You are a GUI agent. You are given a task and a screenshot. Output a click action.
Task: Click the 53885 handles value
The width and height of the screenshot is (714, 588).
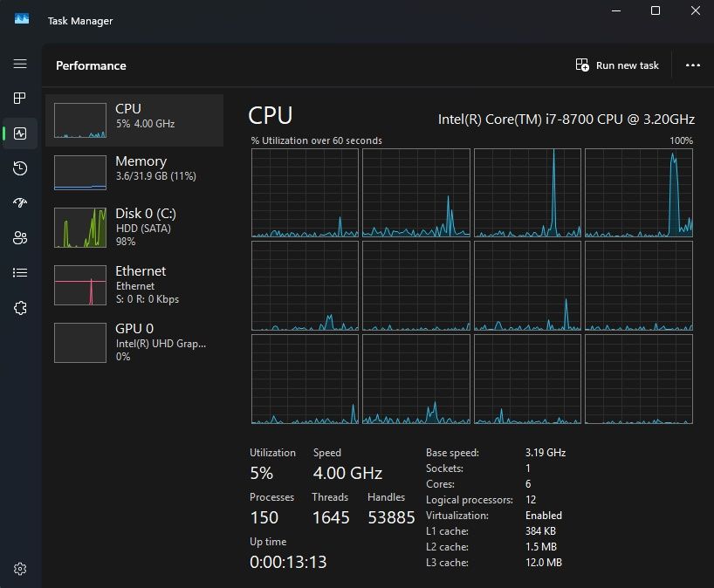coord(391,517)
